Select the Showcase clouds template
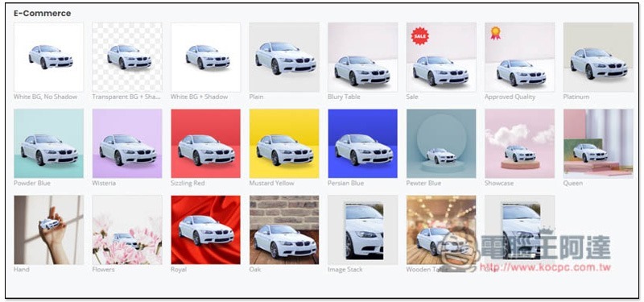The image size is (644, 302). coord(519,143)
